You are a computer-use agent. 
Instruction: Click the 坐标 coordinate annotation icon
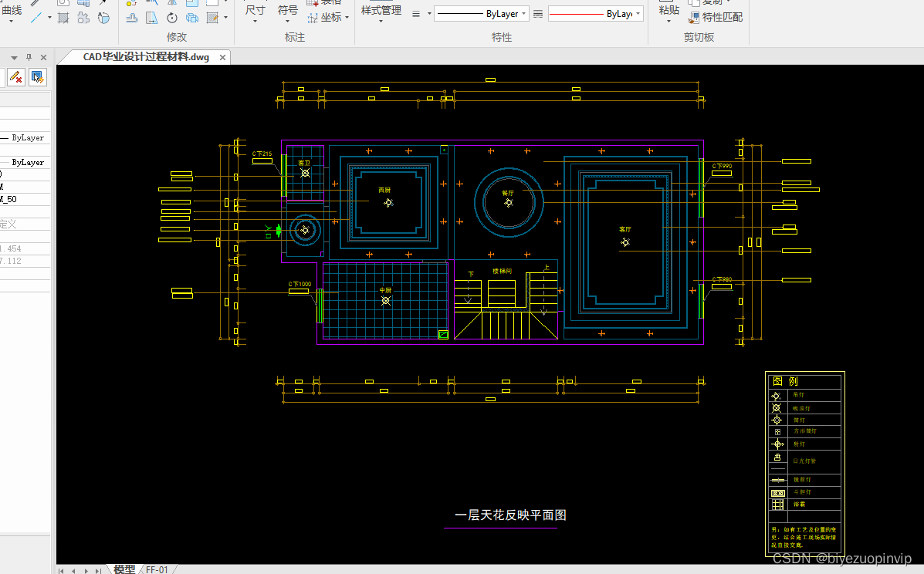click(313, 18)
